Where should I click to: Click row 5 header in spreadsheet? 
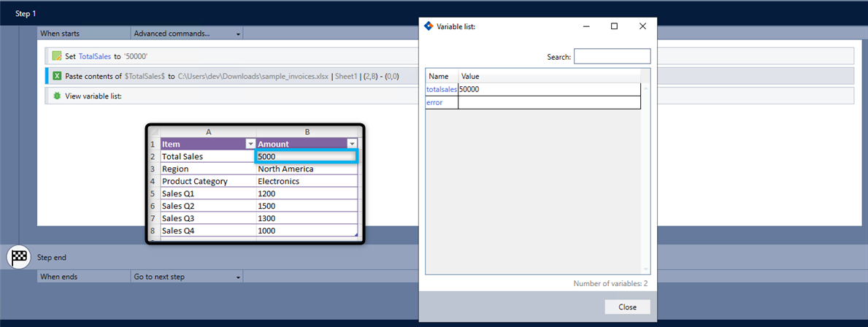[153, 193]
